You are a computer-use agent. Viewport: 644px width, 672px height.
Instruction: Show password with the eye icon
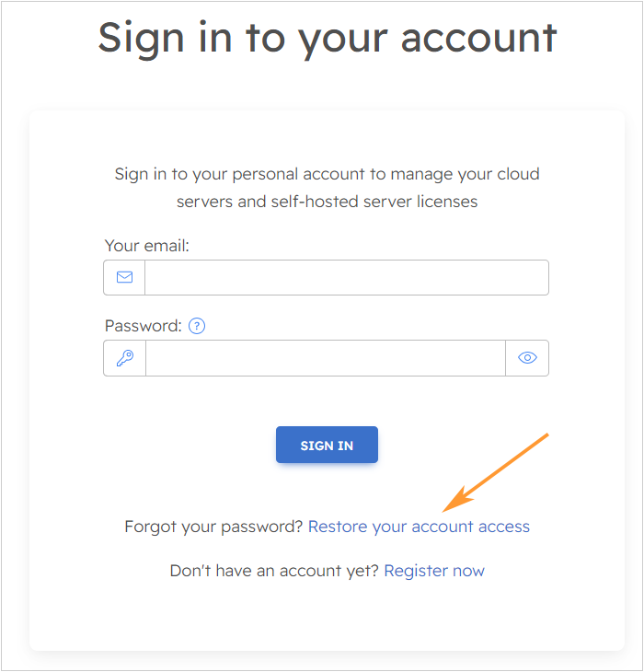pyautogui.click(x=527, y=358)
